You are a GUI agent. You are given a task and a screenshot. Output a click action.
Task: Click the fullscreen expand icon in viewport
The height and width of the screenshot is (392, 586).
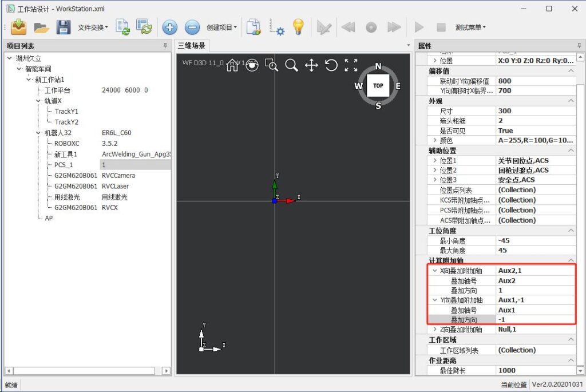[x=351, y=65]
